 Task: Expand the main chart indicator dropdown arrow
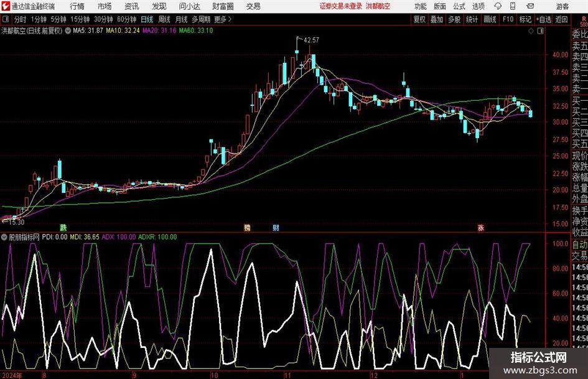[68, 30]
